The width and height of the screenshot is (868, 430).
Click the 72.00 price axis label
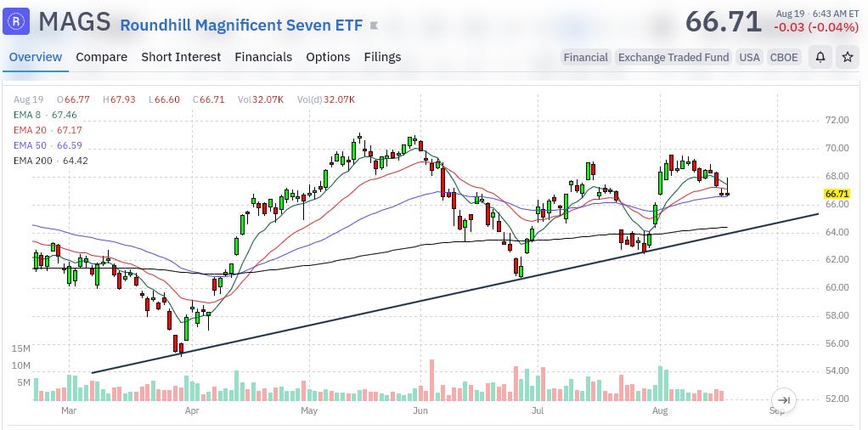pos(837,120)
